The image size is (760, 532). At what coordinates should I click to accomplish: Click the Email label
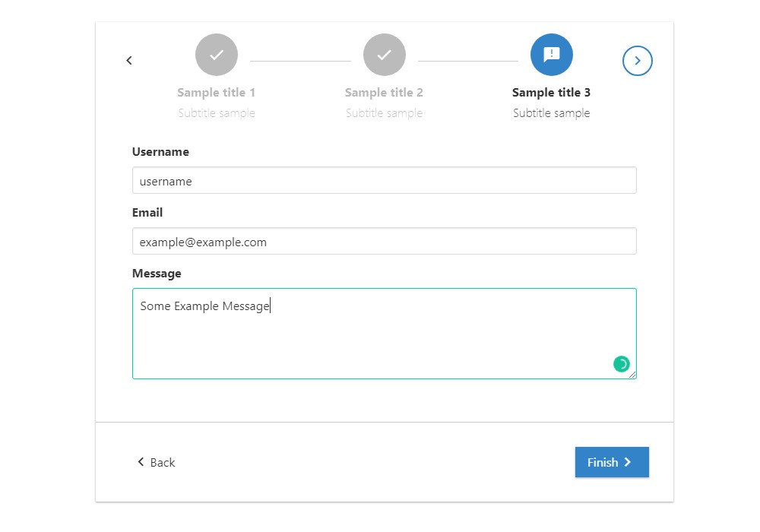click(x=147, y=213)
